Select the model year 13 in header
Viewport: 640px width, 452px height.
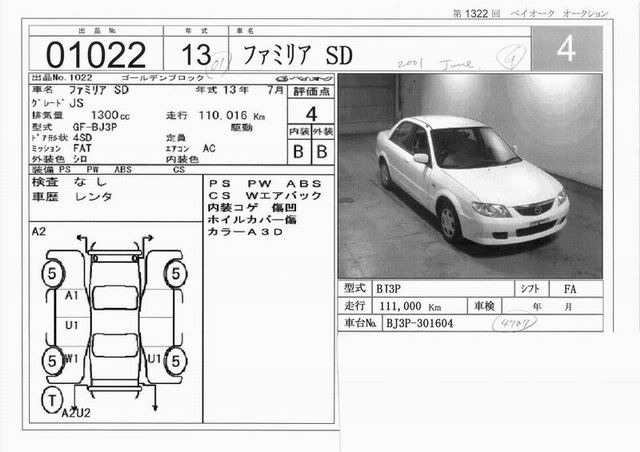point(196,55)
